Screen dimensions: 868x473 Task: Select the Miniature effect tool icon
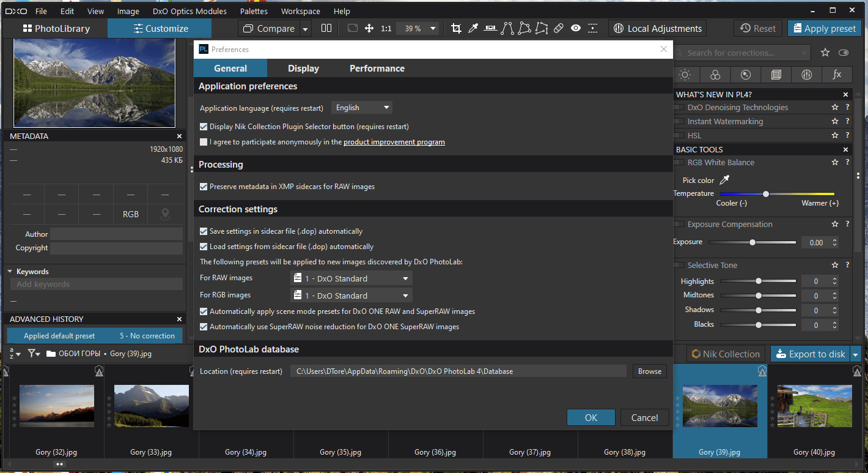(593, 28)
